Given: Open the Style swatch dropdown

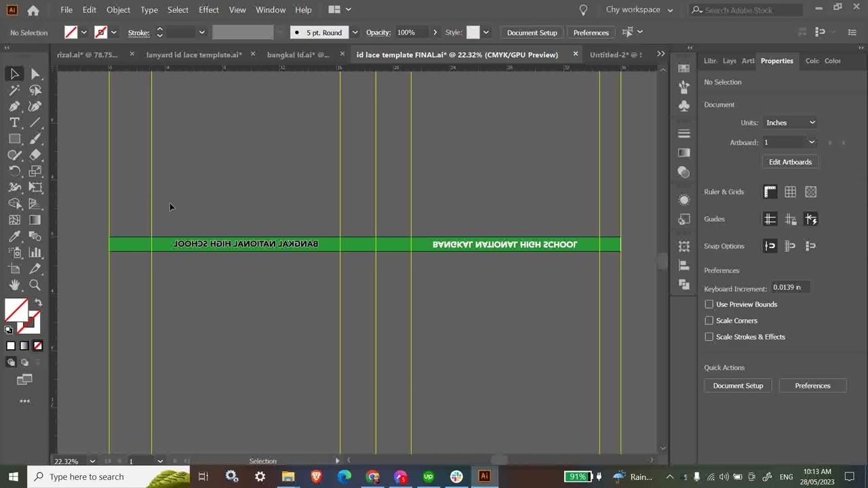Looking at the screenshot, I should point(486,33).
